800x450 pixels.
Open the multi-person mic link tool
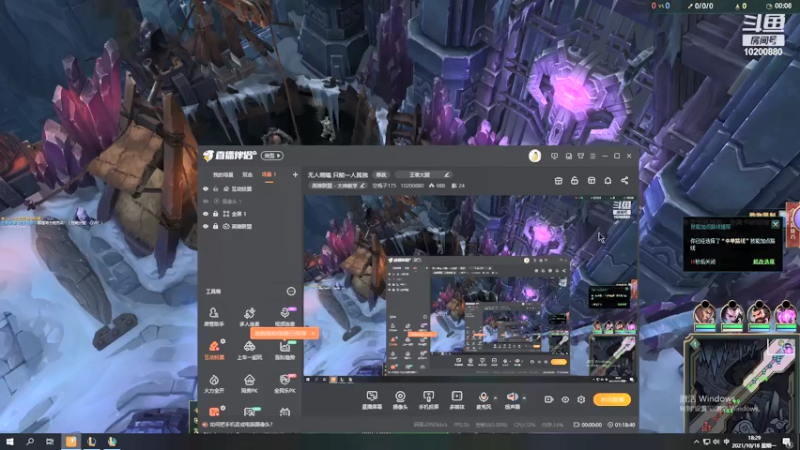click(x=249, y=316)
